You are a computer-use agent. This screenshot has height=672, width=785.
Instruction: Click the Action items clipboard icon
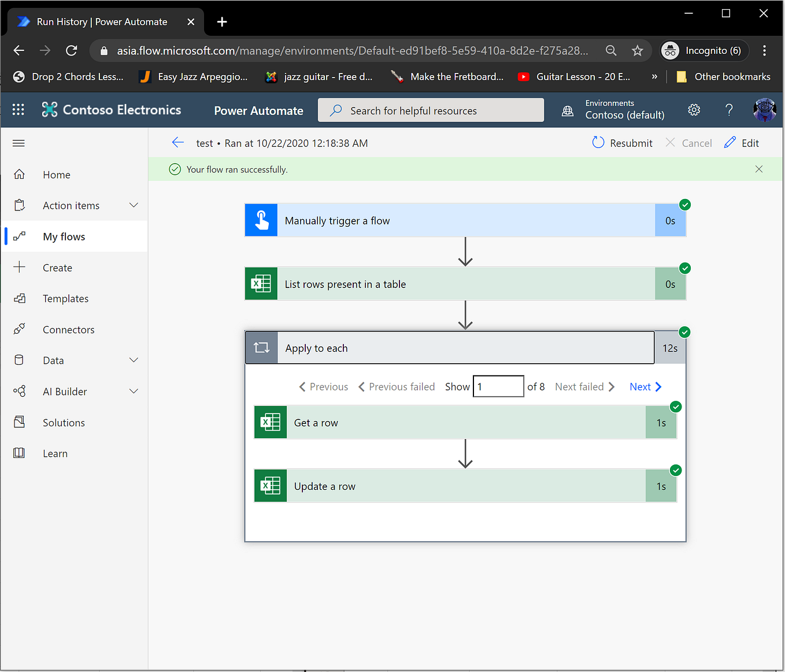coord(19,205)
